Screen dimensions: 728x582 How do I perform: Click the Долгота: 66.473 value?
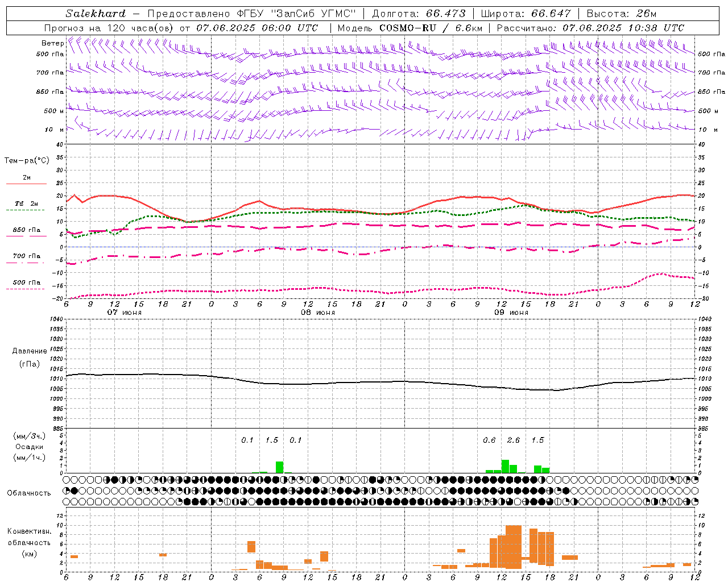coord(419,14)
